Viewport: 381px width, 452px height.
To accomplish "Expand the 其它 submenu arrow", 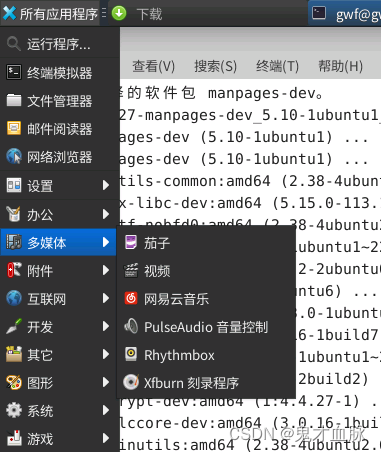I will tap(106, 354).
